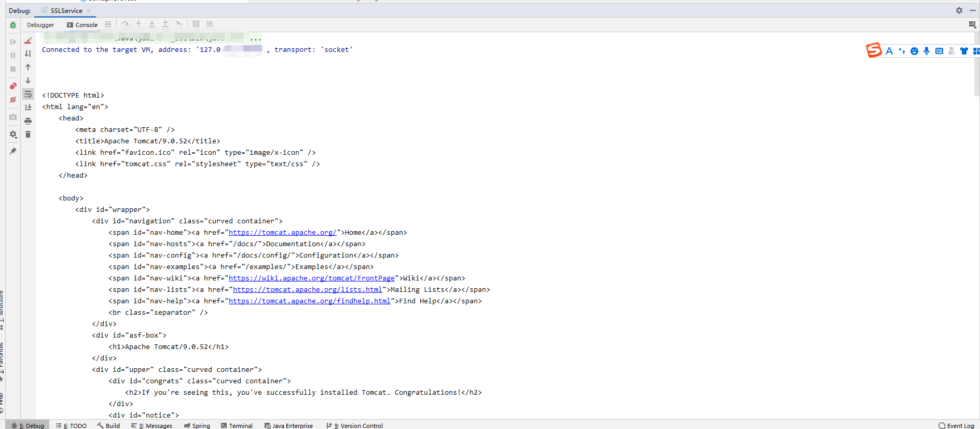Switch to the Debugger tab
980x429 pixels.
40,25
